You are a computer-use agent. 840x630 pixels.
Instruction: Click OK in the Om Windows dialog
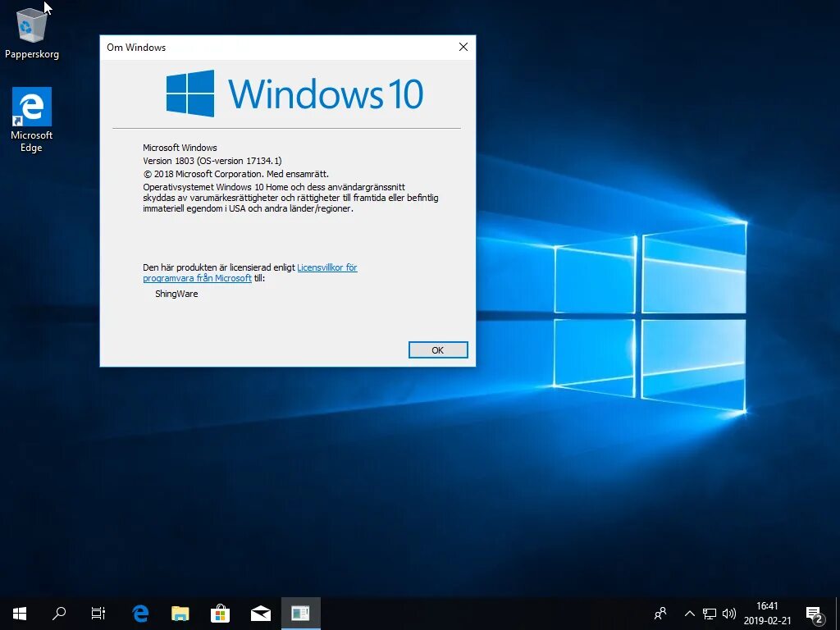438,349
